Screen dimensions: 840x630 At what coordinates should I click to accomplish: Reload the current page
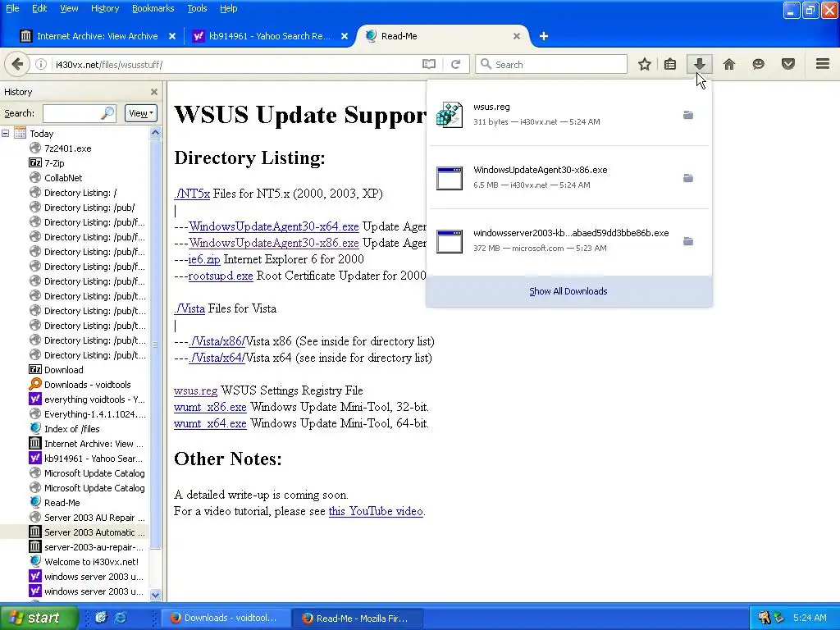456,64
